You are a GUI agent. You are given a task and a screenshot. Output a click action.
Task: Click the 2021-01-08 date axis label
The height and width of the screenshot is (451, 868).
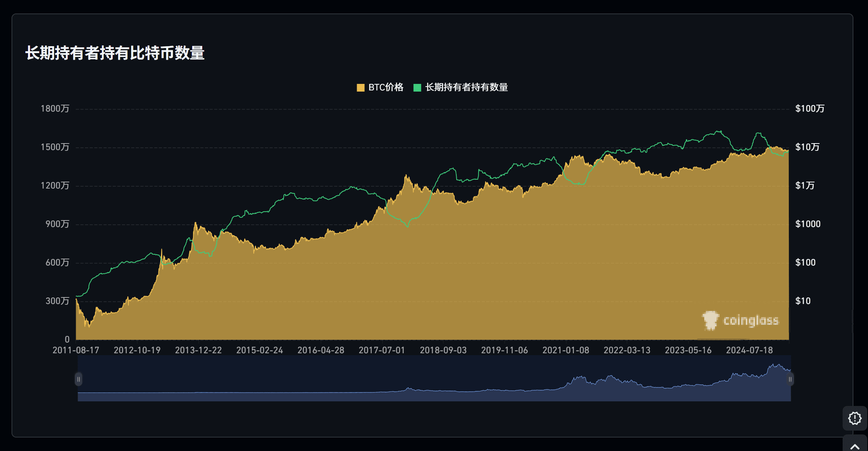tap(565, 350)
